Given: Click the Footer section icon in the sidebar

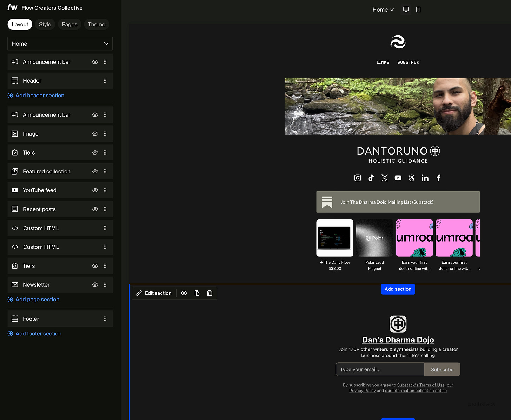Looking at the screenshot, I should coord(15,319).
